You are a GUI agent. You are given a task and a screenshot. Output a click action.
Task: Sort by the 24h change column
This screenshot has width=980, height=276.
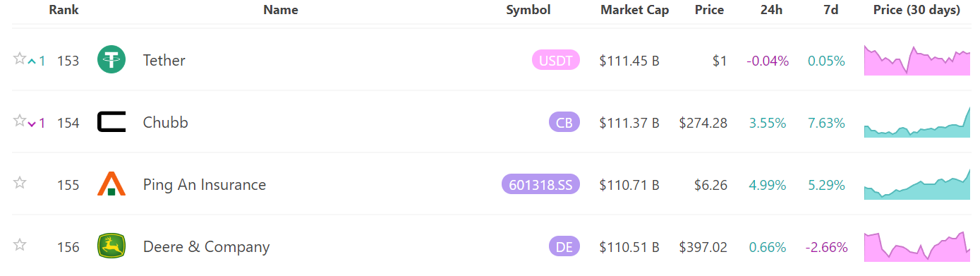[x=771, y=10]
